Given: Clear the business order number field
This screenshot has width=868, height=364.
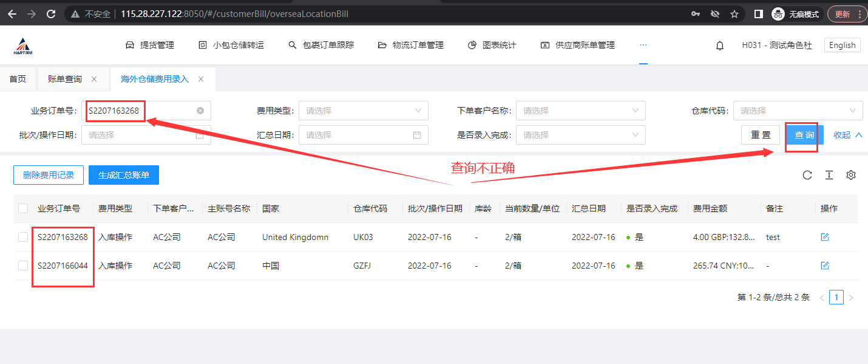Looking at the screenshot, I should tap(200, 111).
